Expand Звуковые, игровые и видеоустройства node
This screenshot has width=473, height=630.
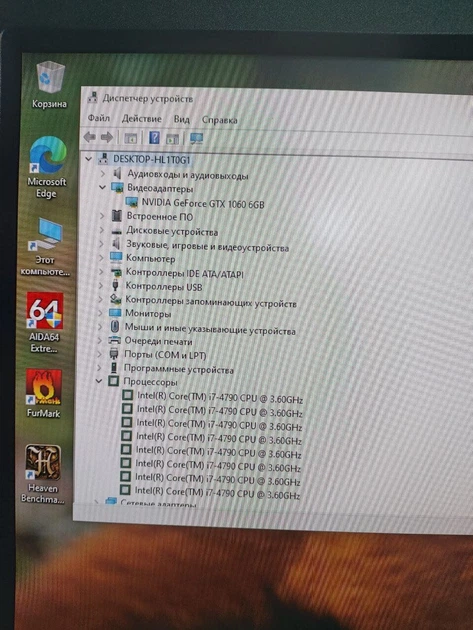(101, 244)
